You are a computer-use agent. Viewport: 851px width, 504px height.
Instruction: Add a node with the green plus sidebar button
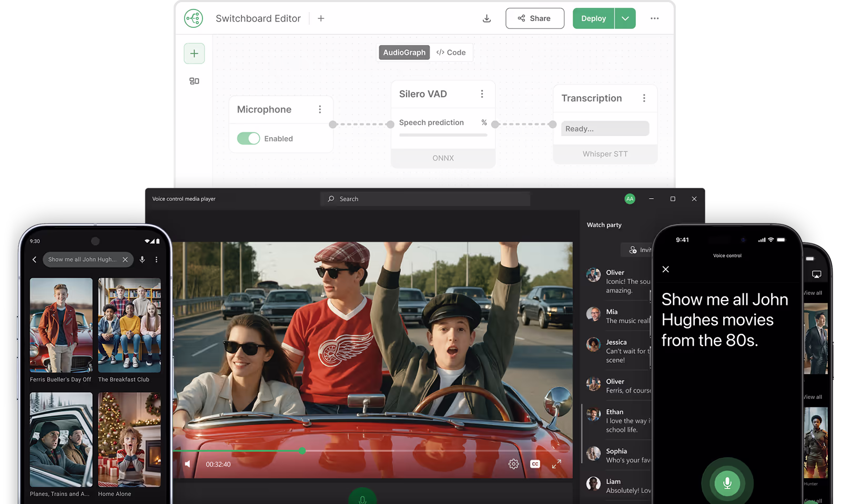point(194,54)
